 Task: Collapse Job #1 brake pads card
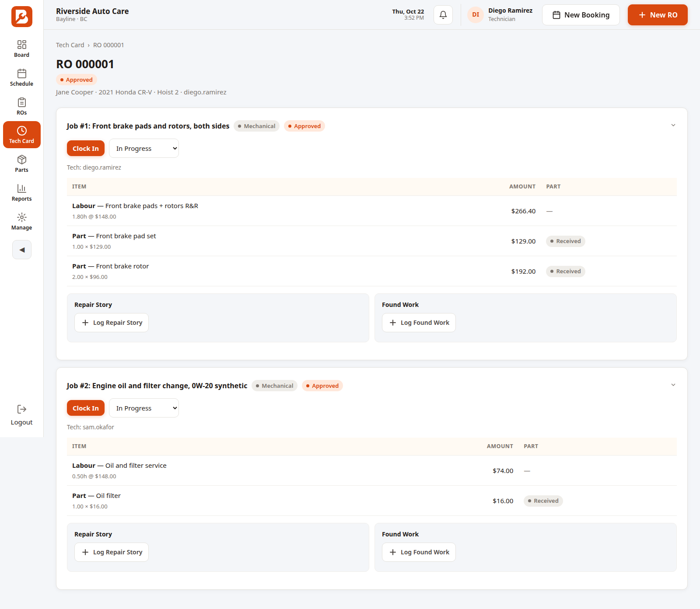tap(673, 125)
